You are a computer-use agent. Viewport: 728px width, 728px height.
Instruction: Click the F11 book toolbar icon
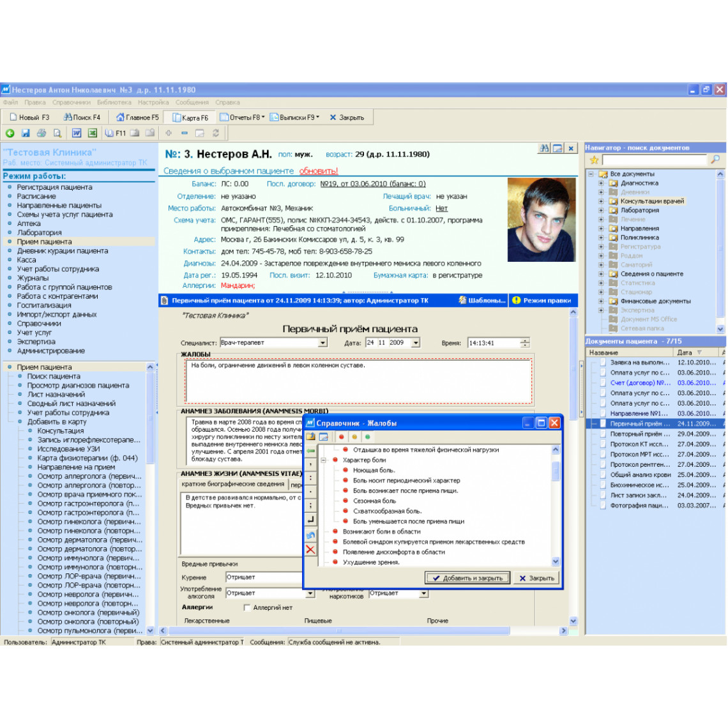pos(115,133)
